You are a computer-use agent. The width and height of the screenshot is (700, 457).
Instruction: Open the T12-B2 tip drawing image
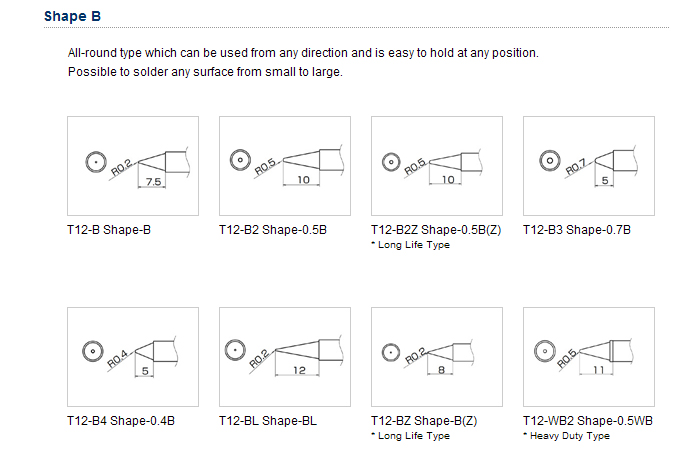[284, 164]
